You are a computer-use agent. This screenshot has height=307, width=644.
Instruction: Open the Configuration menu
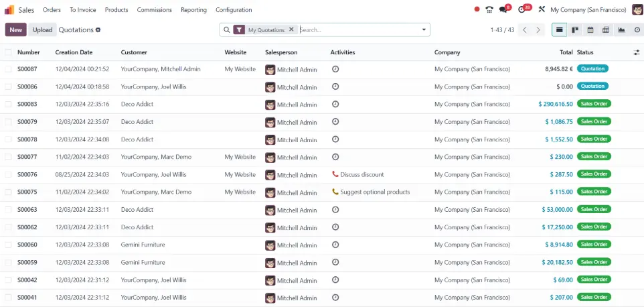tap(234, 10)
